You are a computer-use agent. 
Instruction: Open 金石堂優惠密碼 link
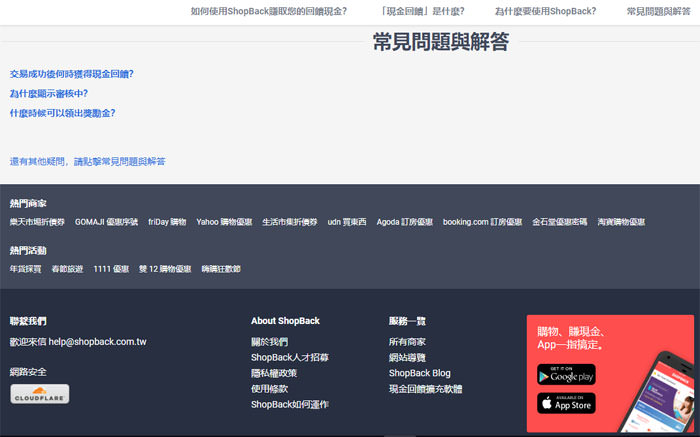coord(559,222)
